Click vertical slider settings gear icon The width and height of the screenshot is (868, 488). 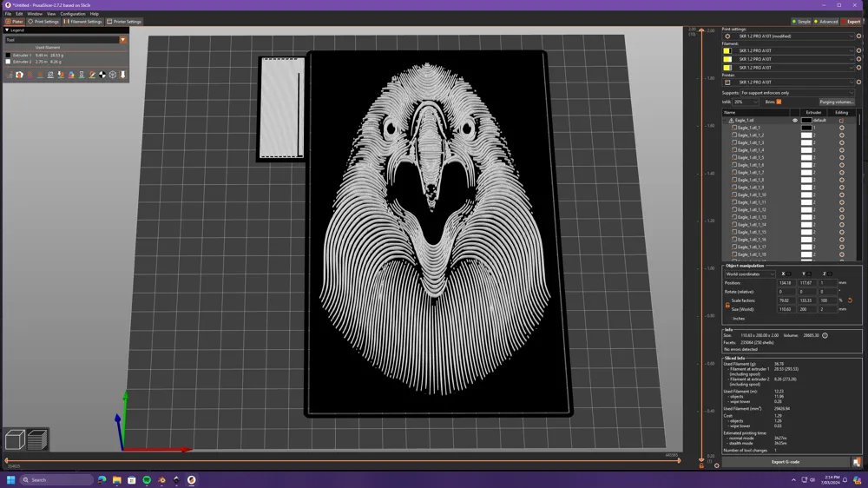716,465
